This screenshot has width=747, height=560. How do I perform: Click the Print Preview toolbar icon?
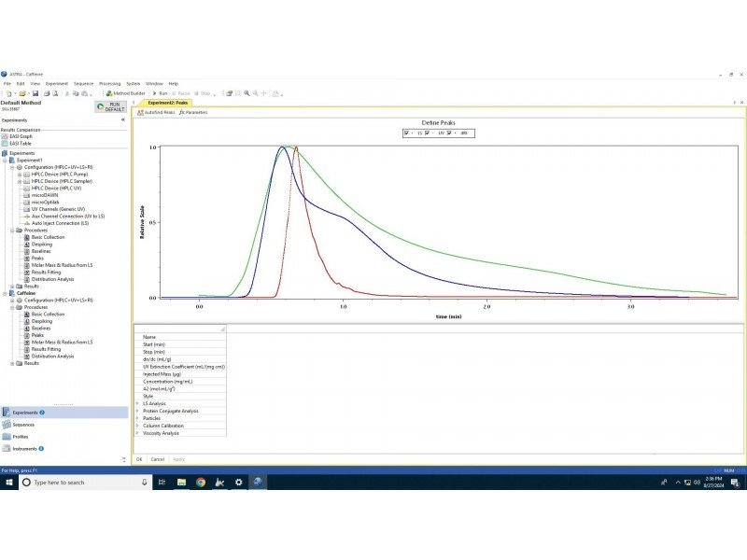point(55,94)
